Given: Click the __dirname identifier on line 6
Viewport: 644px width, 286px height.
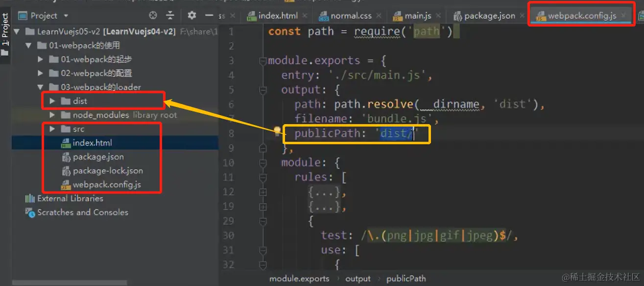Looking at the screenshot, I should coord(450,104).
